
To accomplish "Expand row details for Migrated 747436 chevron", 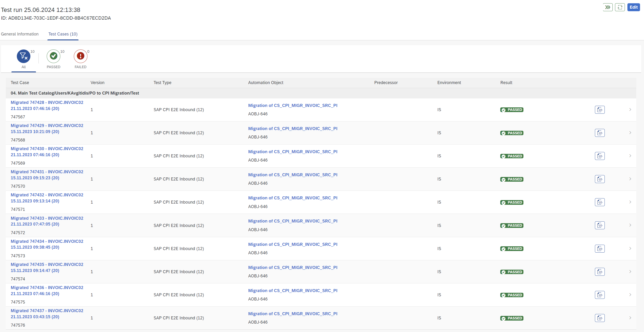I will click(630, 295).
